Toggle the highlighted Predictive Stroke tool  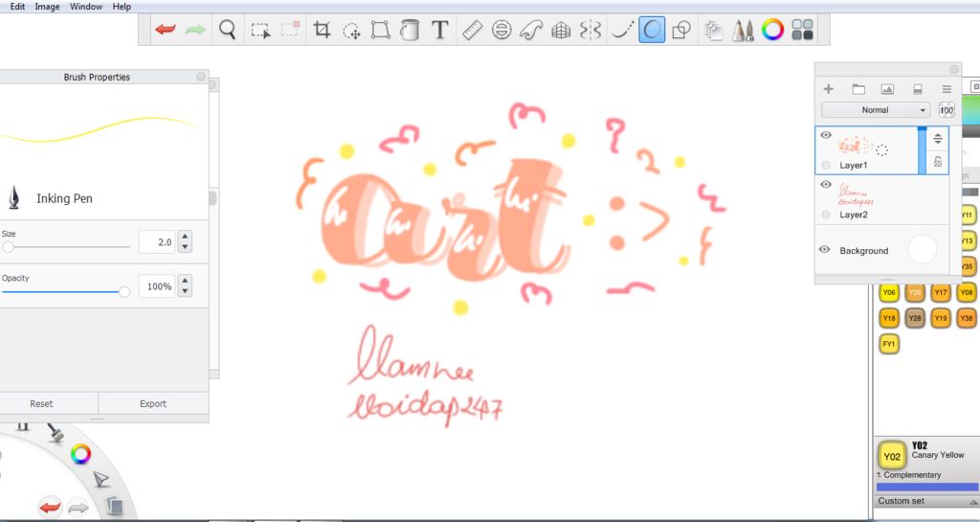(x=651, y=30)
